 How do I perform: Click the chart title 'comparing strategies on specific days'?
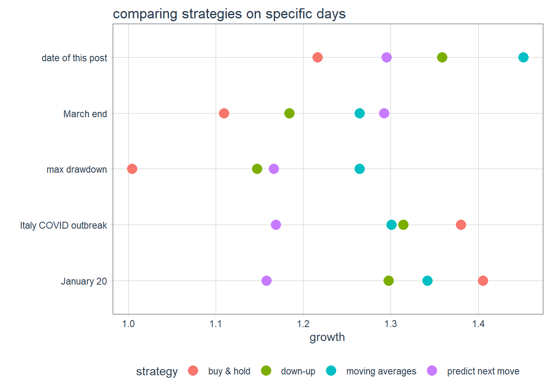click(229, 14)
